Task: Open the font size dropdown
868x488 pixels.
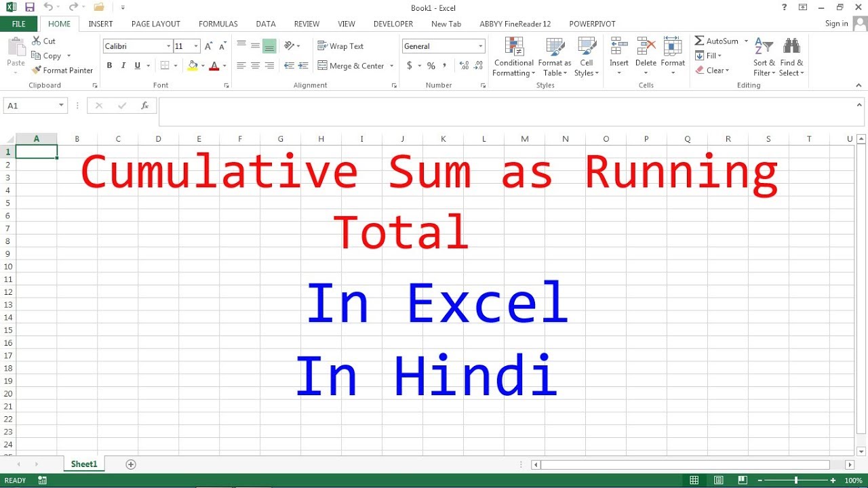Action: [x=196, y=46]
